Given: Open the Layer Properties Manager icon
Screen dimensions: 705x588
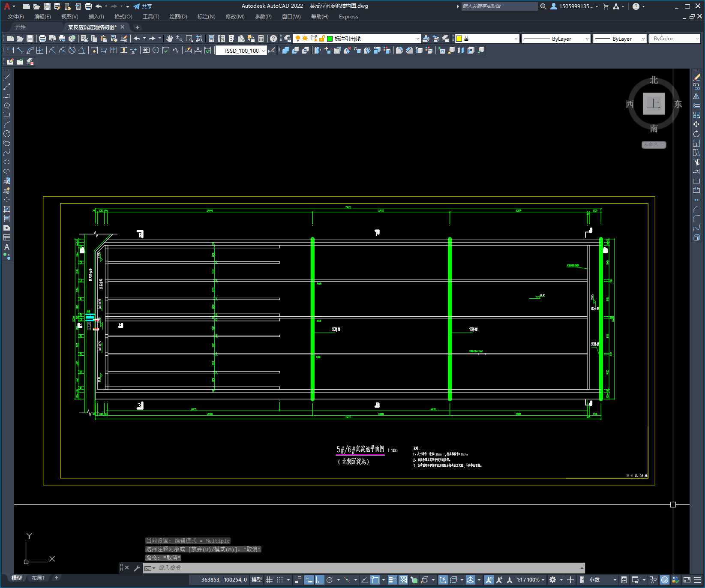Looking at the screenshot, I should (x=288, y=39).
